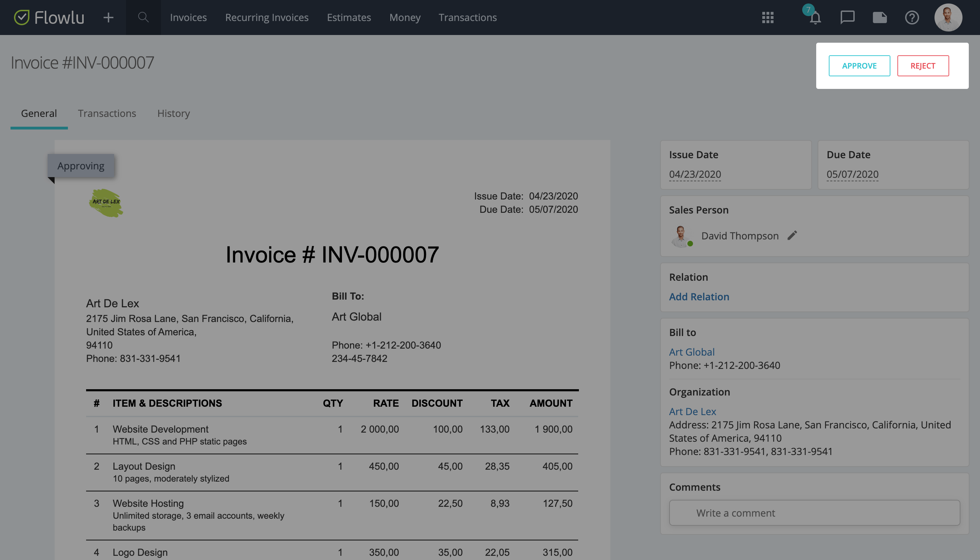Open notifications from the bell icon
Screen dimensions: 980x560
tap(815, 18)
